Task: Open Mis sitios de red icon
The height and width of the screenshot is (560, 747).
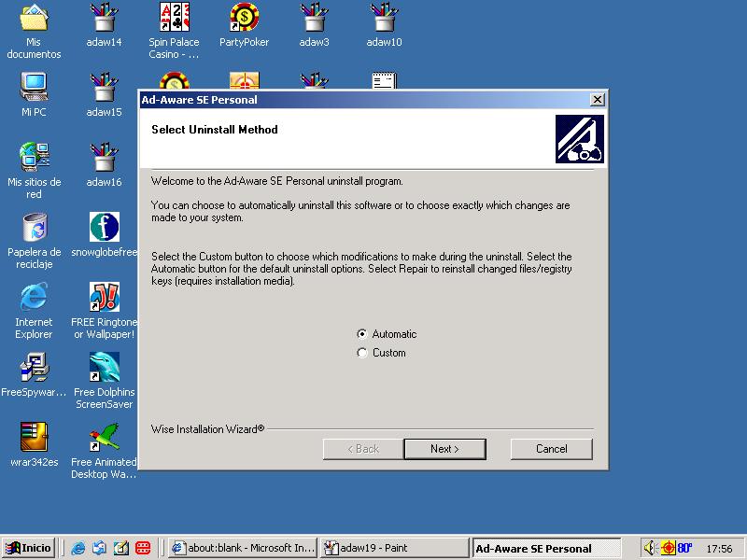Action: tap(34, 171)
